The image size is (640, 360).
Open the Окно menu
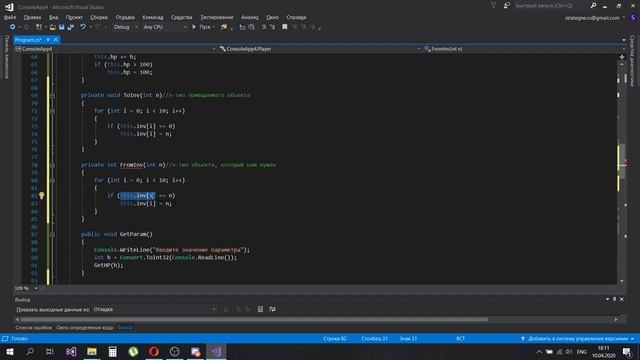(x=272, y=17)
